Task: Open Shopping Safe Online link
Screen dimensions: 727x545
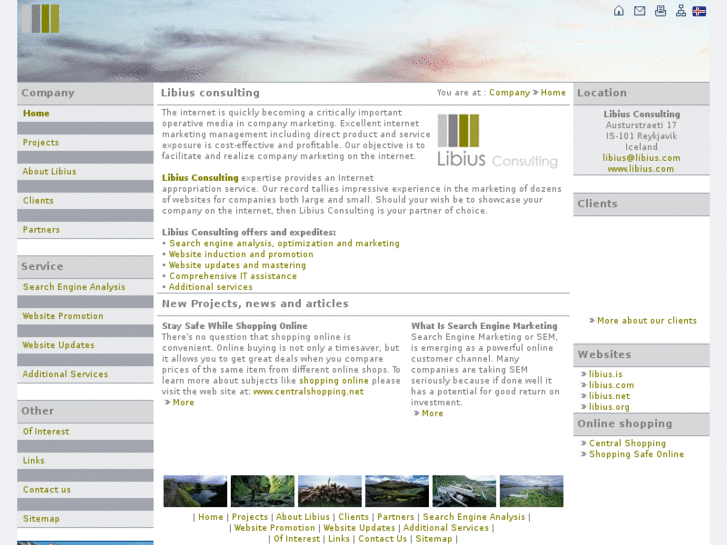Action: click(x=637, y=454)
